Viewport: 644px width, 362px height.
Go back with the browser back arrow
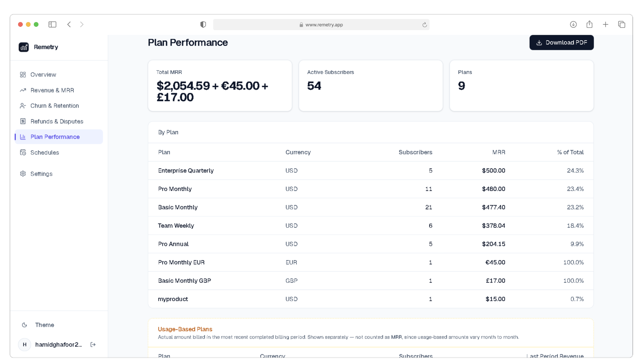coord(69,24)
